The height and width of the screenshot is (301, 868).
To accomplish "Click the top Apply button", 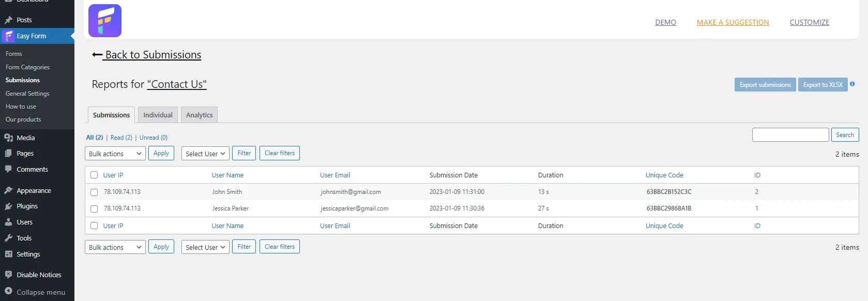I will pyautogui.click(x=161, y=153).
